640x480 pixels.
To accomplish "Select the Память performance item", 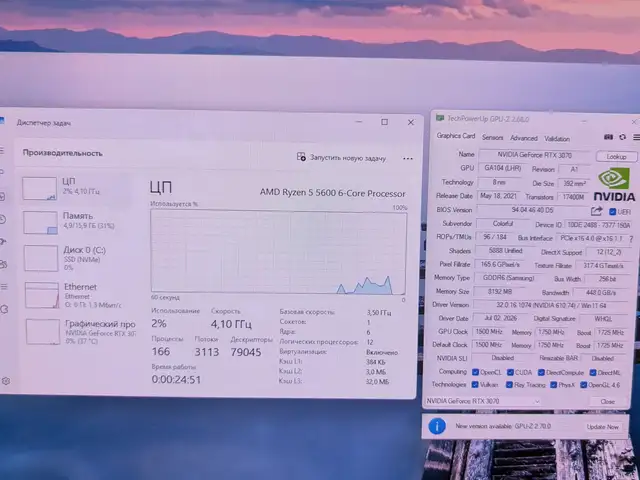I will (78, 222).
